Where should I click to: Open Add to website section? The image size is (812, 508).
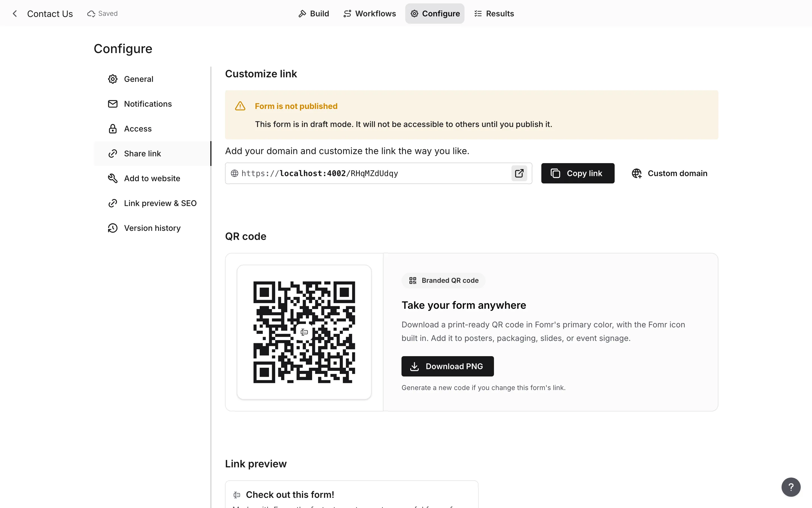coord(152,178)
